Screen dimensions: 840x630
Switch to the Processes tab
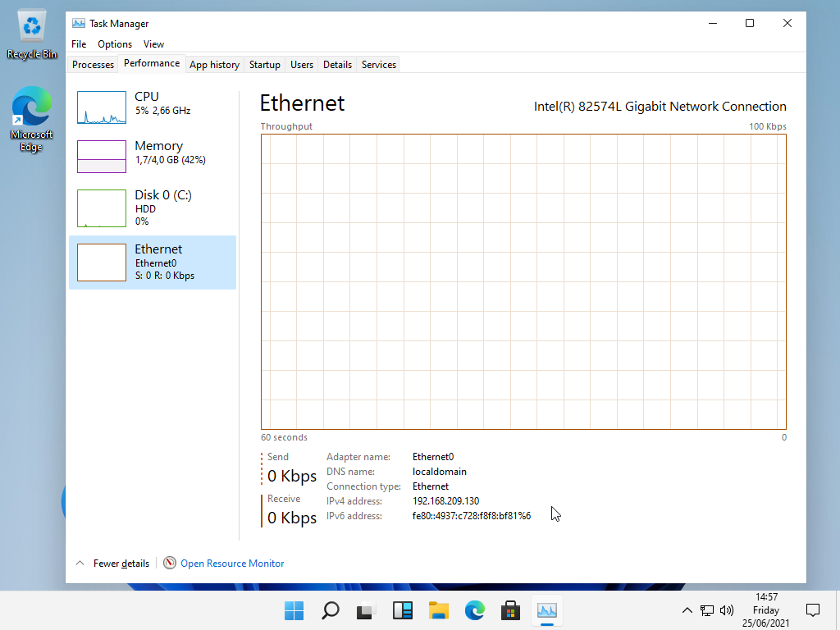[x=93, y=65]
